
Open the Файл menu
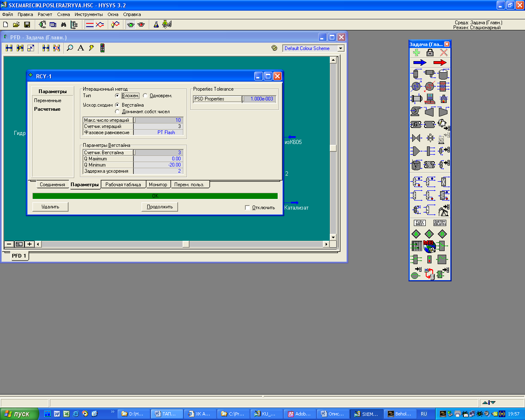[x=7, y=14]
